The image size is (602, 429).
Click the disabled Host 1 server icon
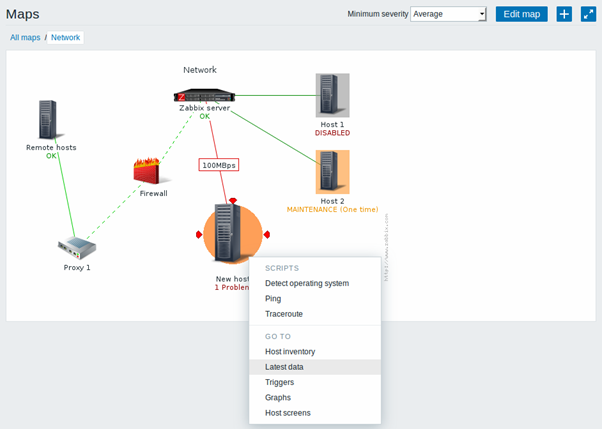[x=332, y=95]
